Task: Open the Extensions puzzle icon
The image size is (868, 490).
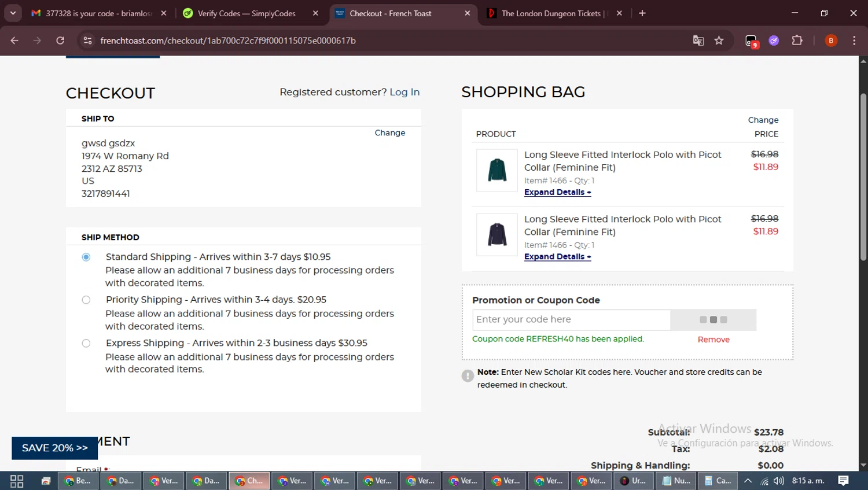Action: click(x=797, y=40)
